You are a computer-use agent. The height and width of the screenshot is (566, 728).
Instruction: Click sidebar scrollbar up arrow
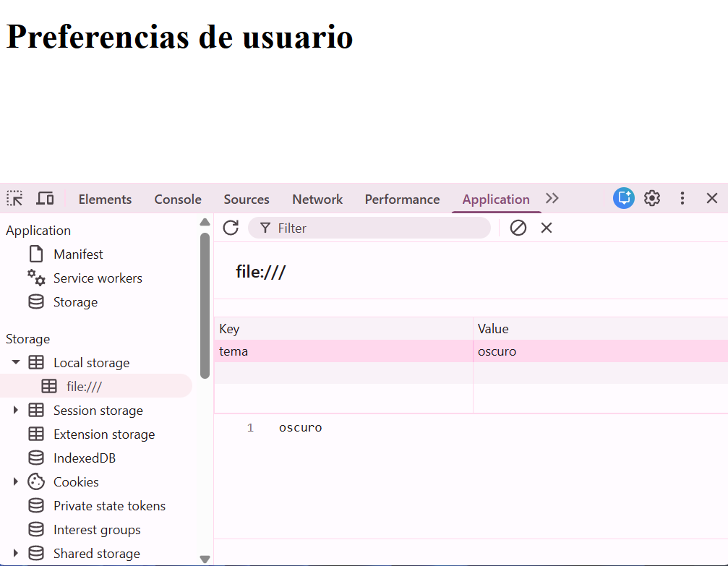coord(205,222)
